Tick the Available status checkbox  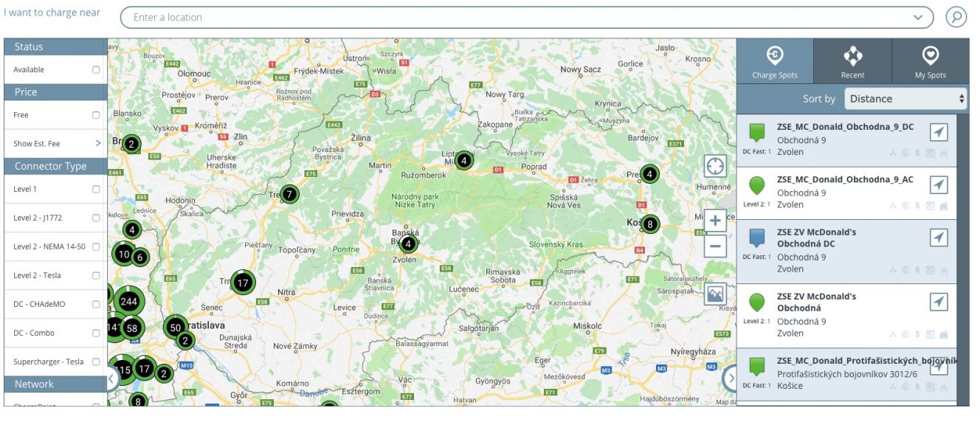coord(96,69)
